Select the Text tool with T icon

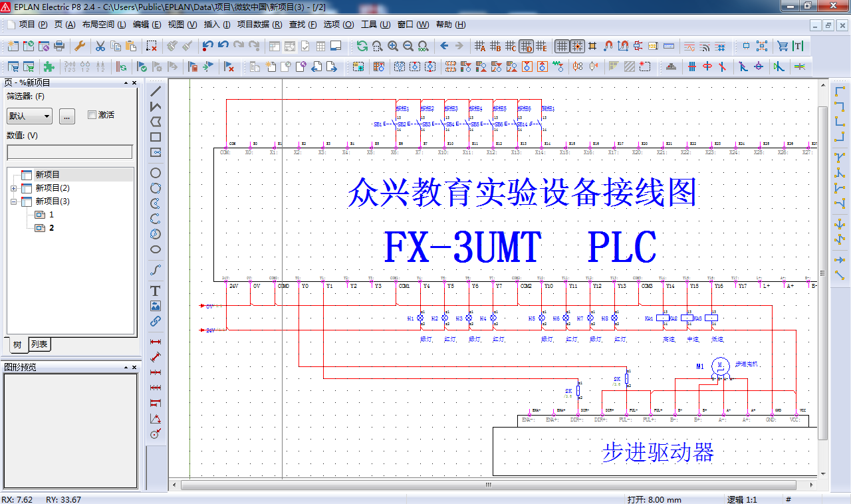[156, 291]
